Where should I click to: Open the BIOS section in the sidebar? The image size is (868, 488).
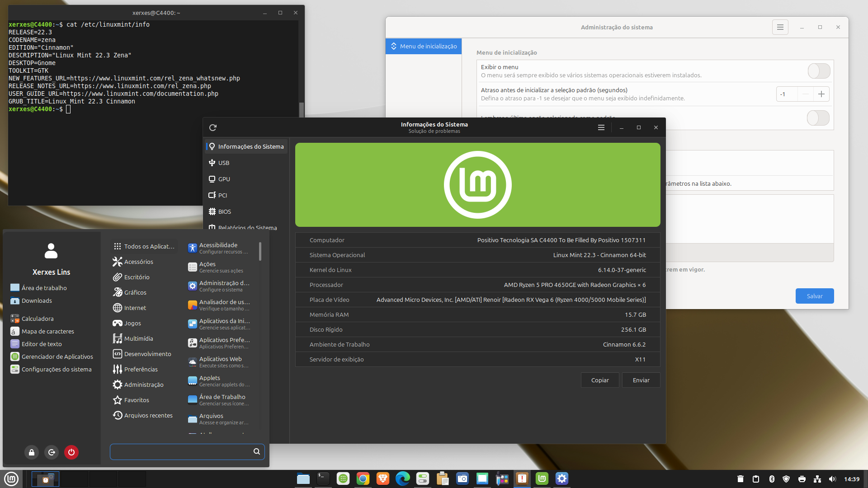pos(224,211)
